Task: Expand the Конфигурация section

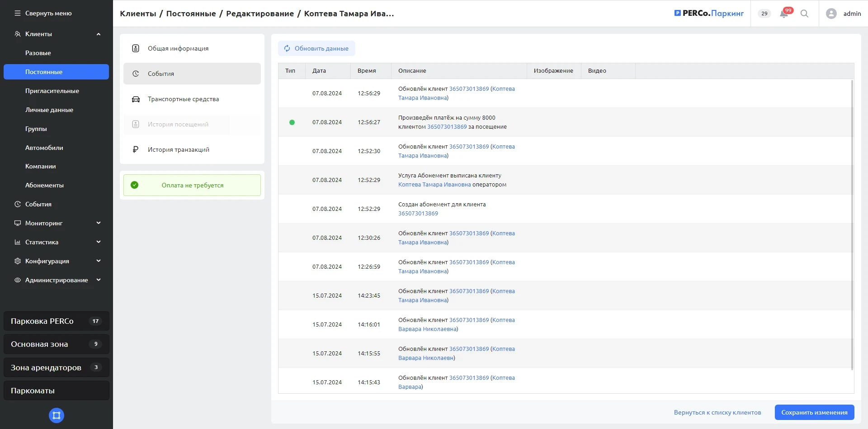Action: [x=99, y=261]
